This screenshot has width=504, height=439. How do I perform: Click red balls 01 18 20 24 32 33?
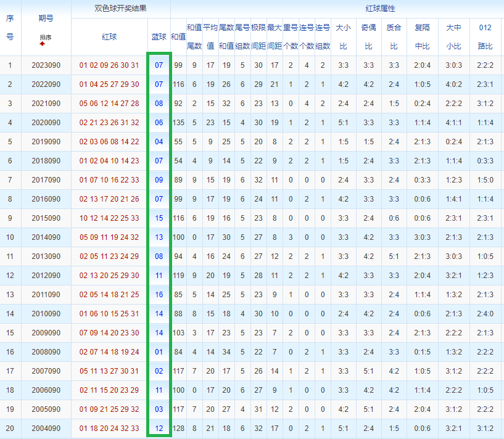[109, 429]
